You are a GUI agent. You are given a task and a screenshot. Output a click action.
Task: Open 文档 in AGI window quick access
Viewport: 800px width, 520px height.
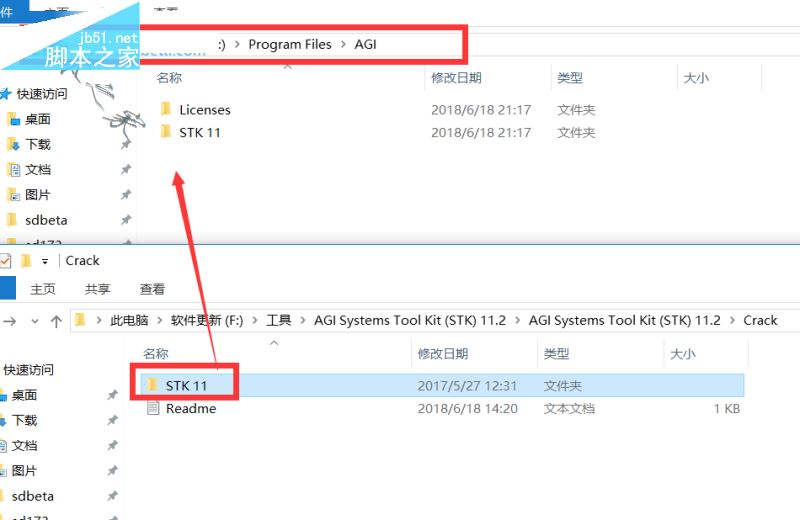point(38,169)
